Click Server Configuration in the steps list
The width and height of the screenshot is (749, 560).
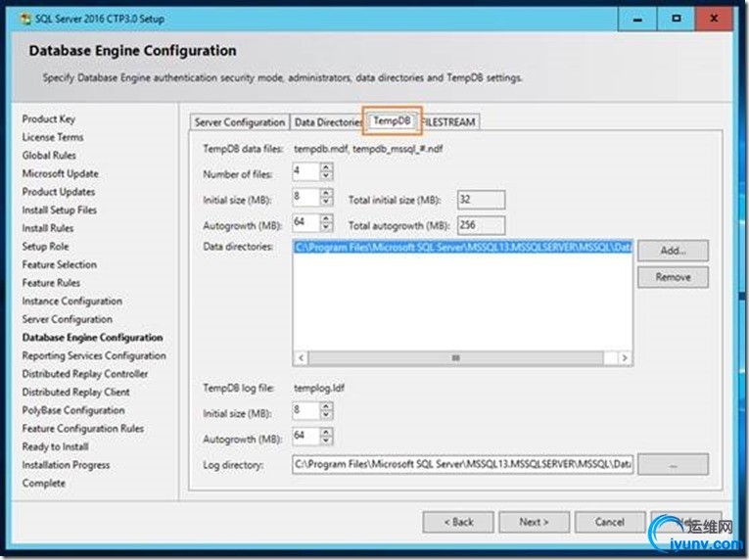(68, 319)
